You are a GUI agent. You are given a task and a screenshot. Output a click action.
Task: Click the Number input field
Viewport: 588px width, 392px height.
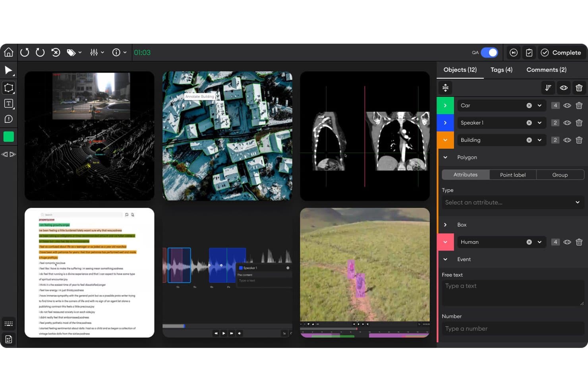tap(513, 329)
